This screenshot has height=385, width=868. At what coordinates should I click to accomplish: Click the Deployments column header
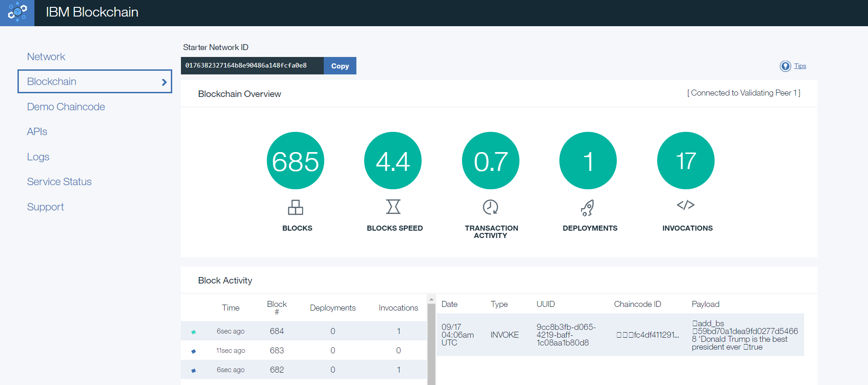click(x=333, y=308)
